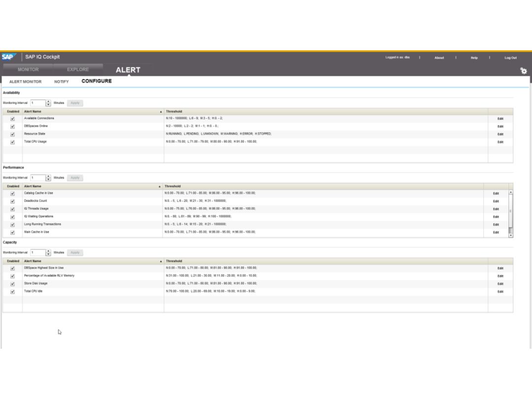Increase Capacity monitoring interval stepper
Viewport: 532px width, 399px height.
click(48, 251)
